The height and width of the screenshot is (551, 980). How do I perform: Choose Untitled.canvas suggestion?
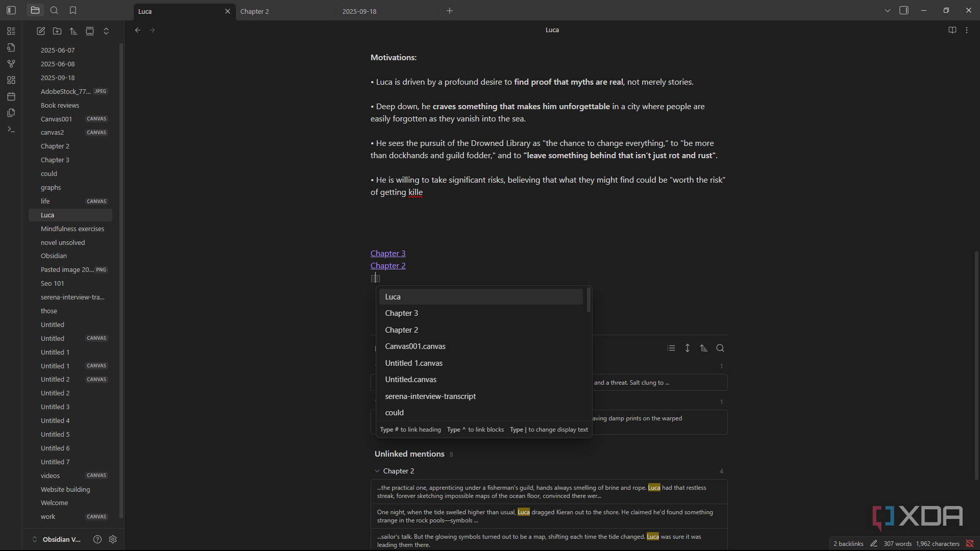[x=481, y=380]
